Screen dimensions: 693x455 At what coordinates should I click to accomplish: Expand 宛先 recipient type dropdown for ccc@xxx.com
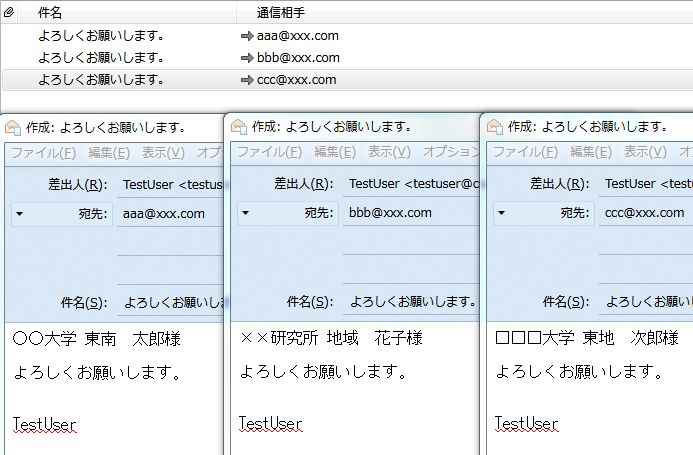[x=544, y=213]
